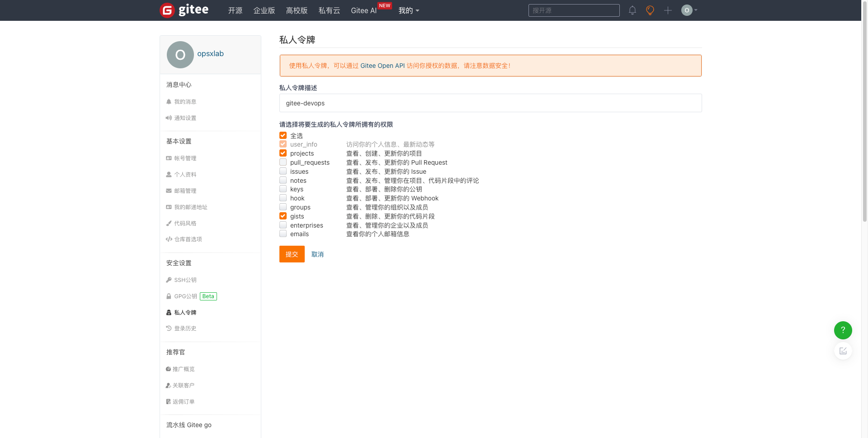Click the 搜开源 search field
The height and width of the screenshot is (438, 868).
tap(574, 10)
